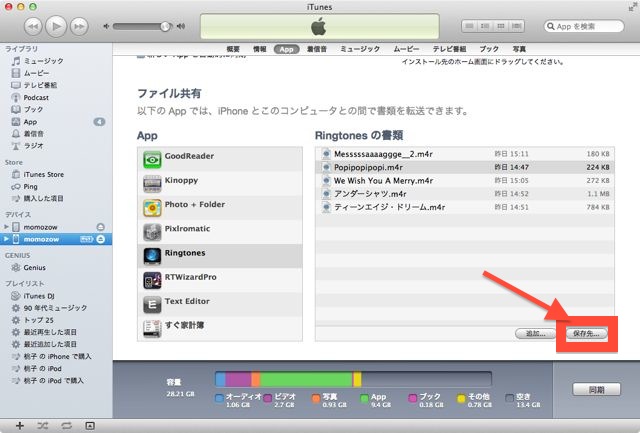Image resolution: width=640 pixels, height=433 pixels.
Task: Open ムービー in the library sidebar
Action: (x=36, y=73)
